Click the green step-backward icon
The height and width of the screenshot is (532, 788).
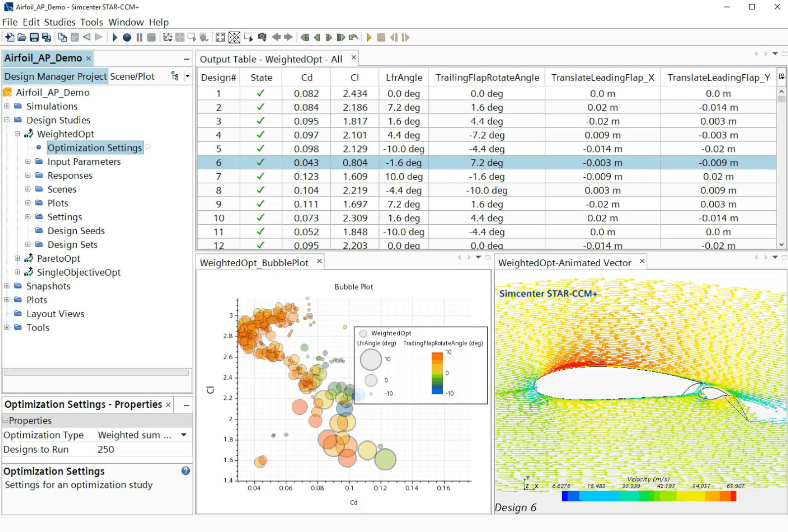317,37
